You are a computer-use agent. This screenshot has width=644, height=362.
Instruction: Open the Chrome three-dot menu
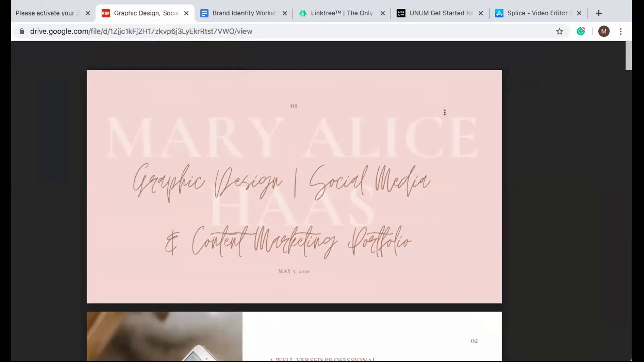pyautogui.click(x=621, y=31)
